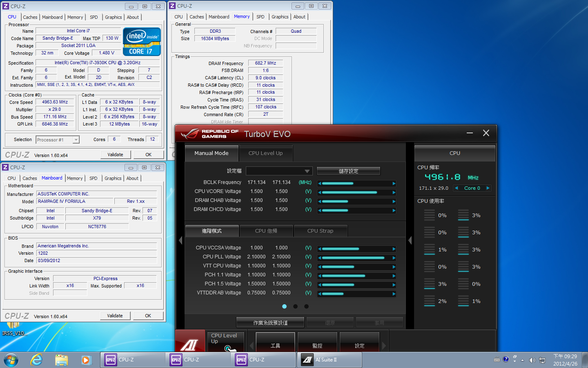
Task: Go to the first page dot in TurboV
Action: [284, 306]
